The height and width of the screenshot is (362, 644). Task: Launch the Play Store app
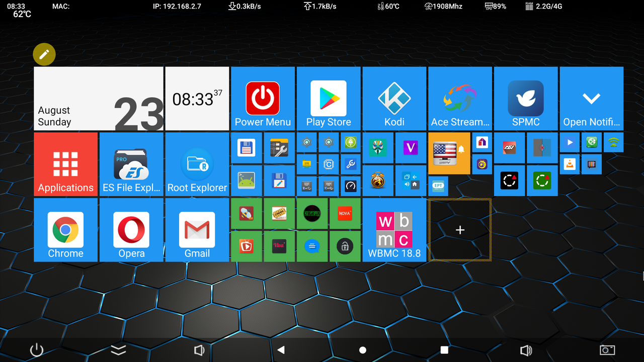tap(329, 99)
